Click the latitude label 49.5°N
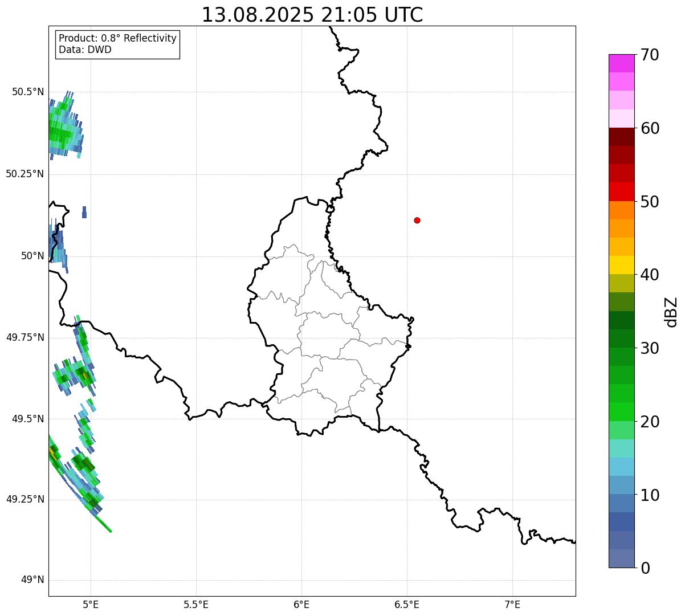The width and height of the screenshot is (685, 616). pyautogui.click(x=28, y=419)
